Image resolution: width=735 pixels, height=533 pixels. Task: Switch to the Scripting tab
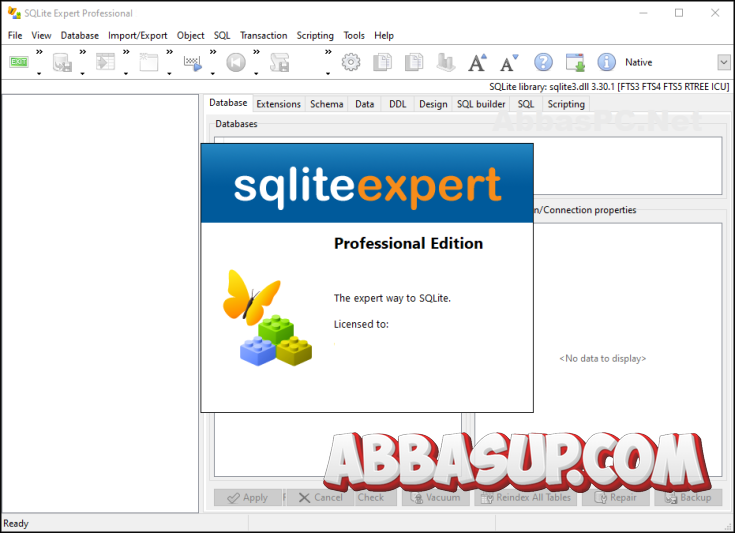(x=566, y=104)
